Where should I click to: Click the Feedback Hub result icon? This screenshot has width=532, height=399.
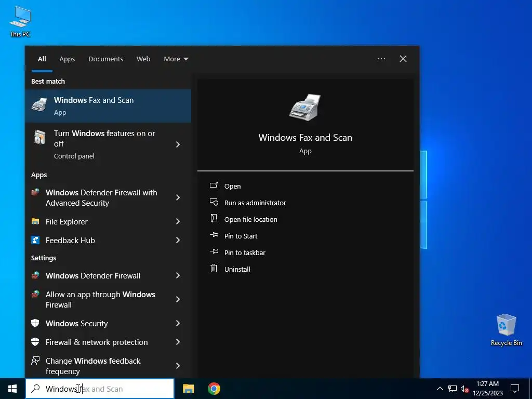click(35, 240)
